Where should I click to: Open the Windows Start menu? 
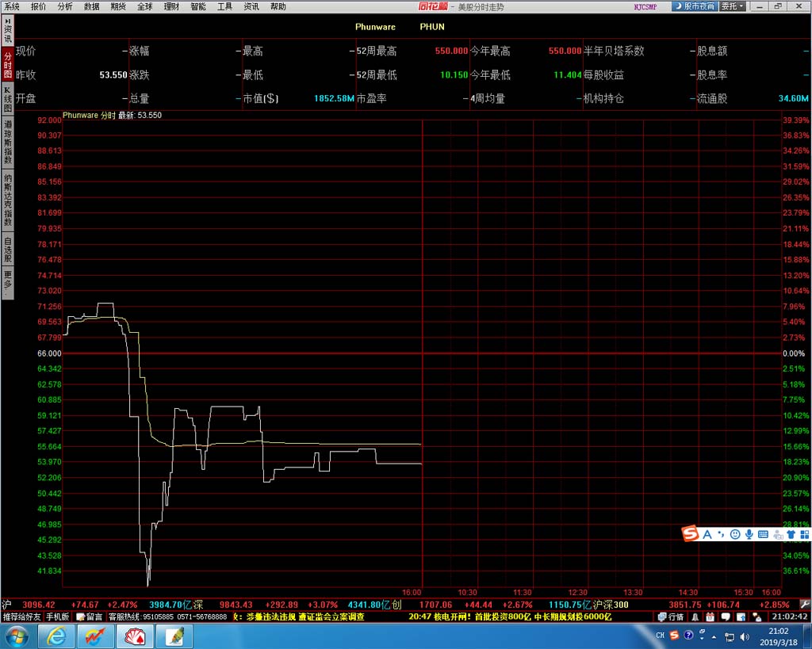(x=17, y=636)
